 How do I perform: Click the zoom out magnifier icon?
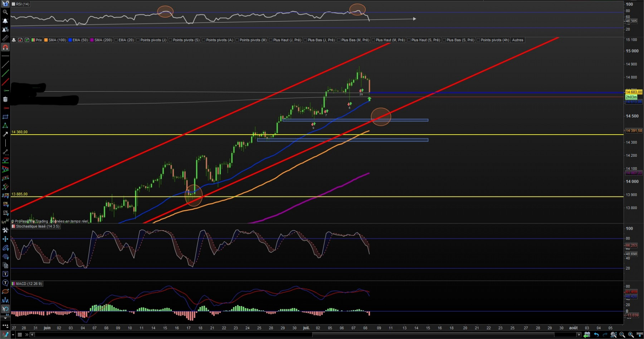622,335
